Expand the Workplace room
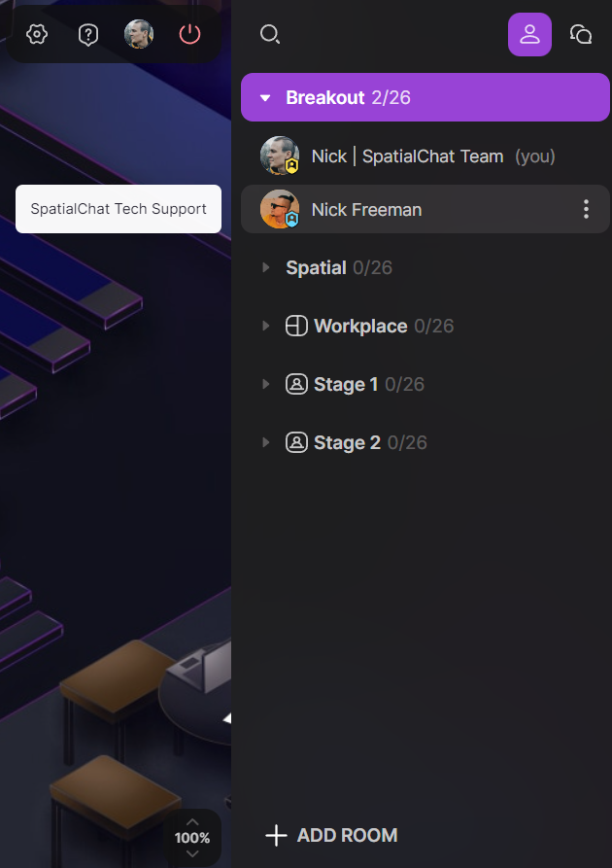The height and width of the screenshot is (868, 612). [x=265, y=326]
